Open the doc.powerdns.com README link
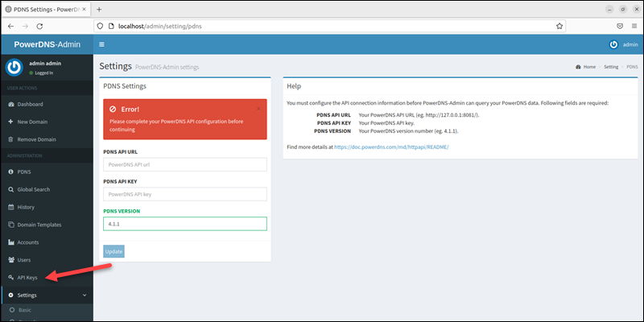Viewport: 644px width, 322px height. tap(391, 147)
